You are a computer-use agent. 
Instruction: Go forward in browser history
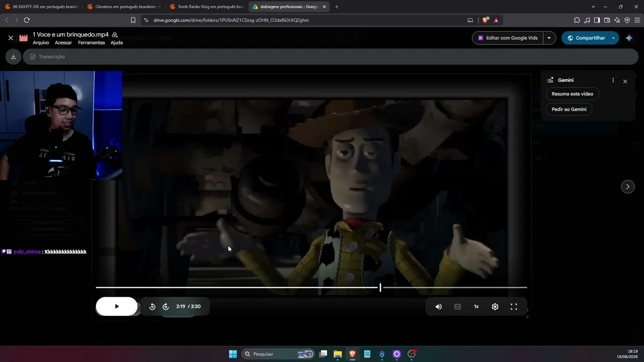(17, 20)
